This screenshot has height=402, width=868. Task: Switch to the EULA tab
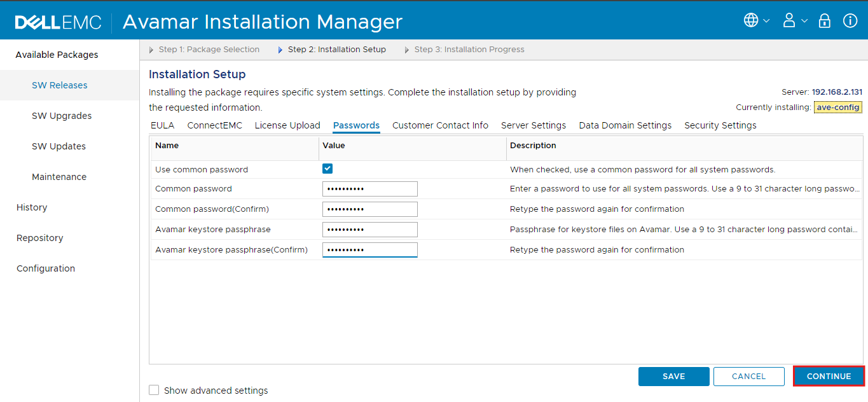point(162,125)
